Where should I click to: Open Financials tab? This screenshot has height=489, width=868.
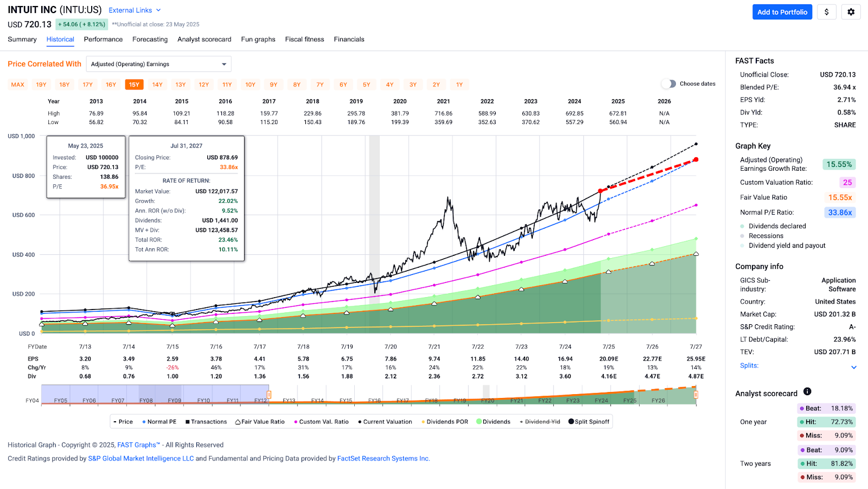pos(349,40)
